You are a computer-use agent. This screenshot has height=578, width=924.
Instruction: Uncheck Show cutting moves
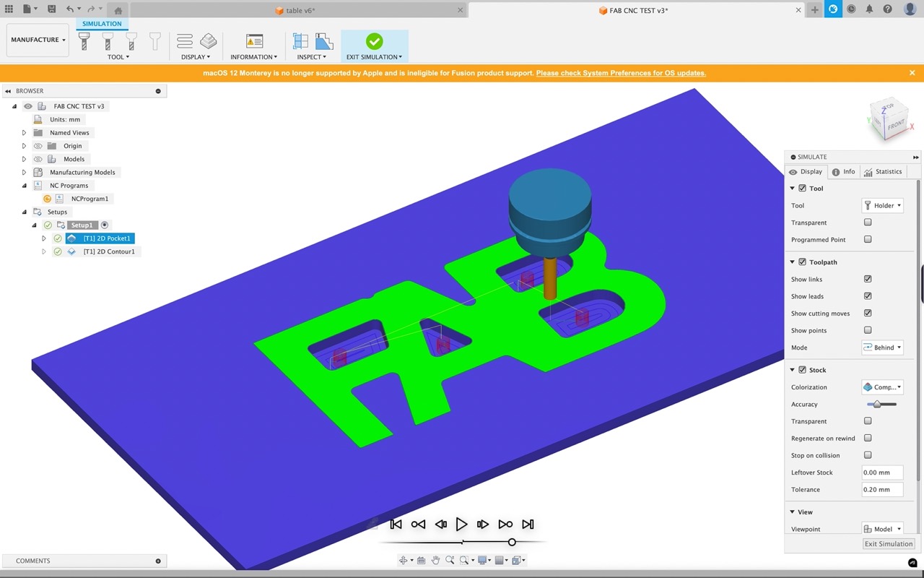tap(868, 314)
